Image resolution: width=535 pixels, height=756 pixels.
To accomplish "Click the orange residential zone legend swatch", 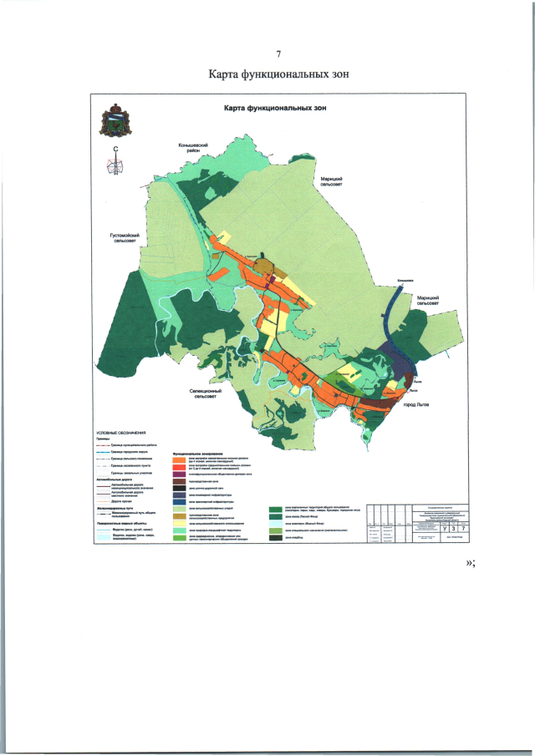I will [x=178, y=459].
